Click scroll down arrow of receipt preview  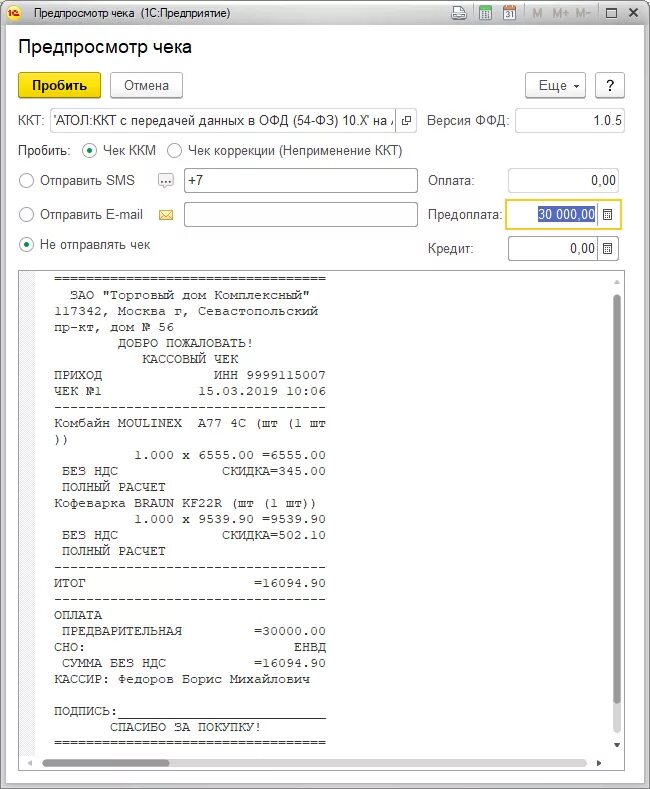point(617,745)
